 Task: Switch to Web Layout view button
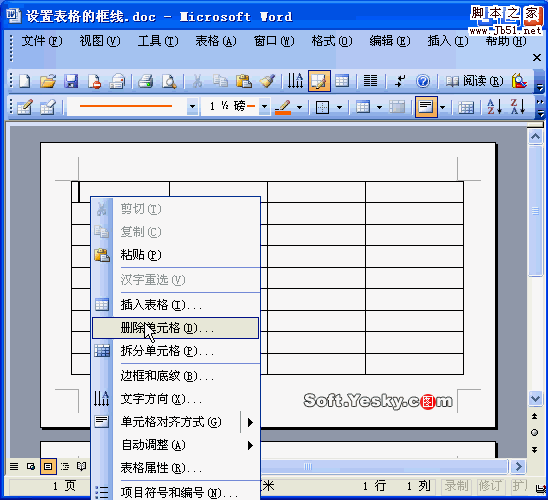click(31, 466)
